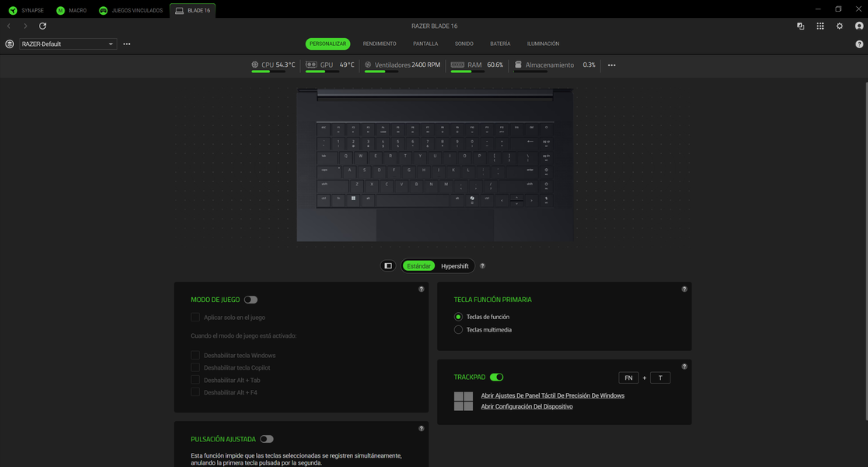Screen dimensions: 868x467
Task: Check Deshabilitar Alt + F4
Action: (x=195, y=392)
